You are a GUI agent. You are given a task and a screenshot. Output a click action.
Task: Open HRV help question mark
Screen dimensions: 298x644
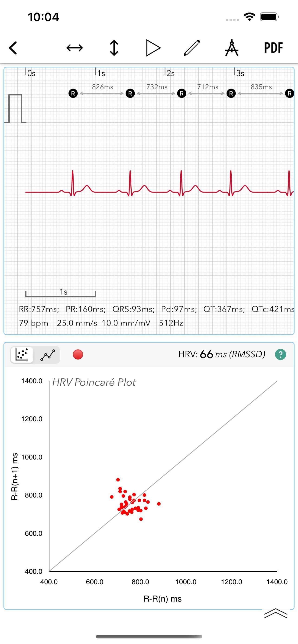pos(281,354)
